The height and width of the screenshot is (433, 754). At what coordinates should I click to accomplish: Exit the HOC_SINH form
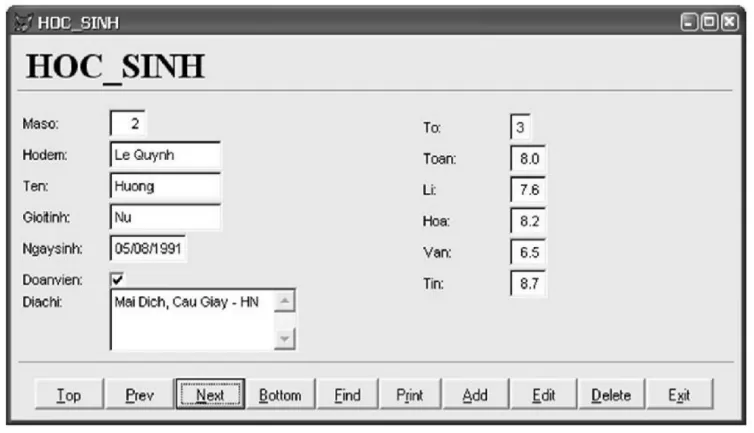[679, 394]
